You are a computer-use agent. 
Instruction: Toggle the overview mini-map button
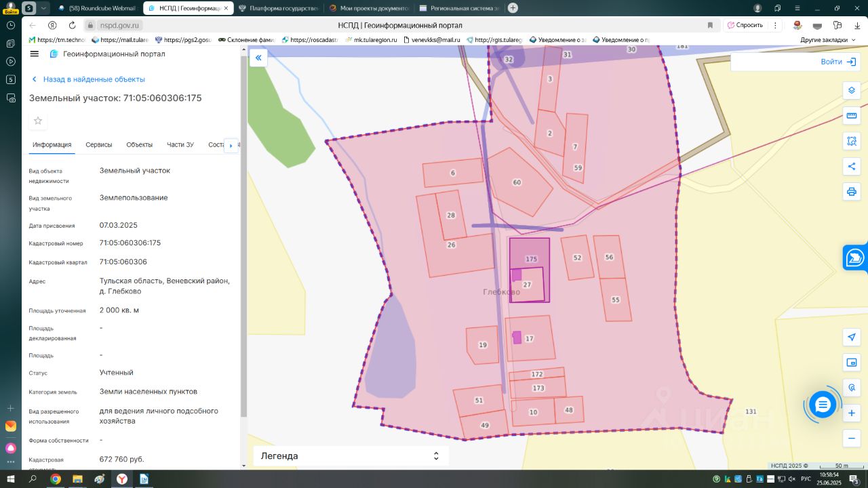tap(852, 363)
